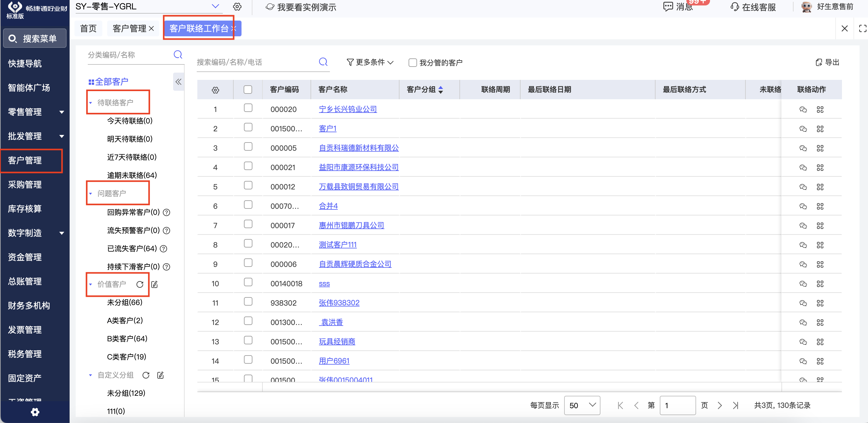Toggle fullscreen with the expand icon

(x=863, y=29)
